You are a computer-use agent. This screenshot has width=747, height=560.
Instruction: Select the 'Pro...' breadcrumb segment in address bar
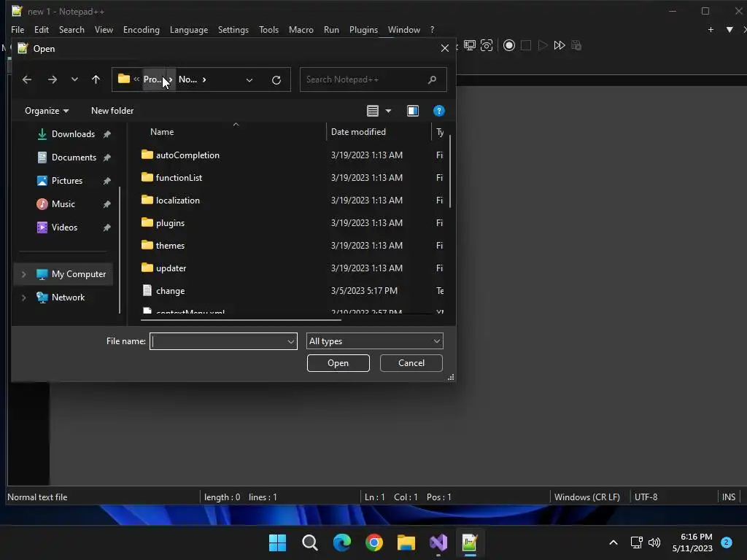[152, 79]
